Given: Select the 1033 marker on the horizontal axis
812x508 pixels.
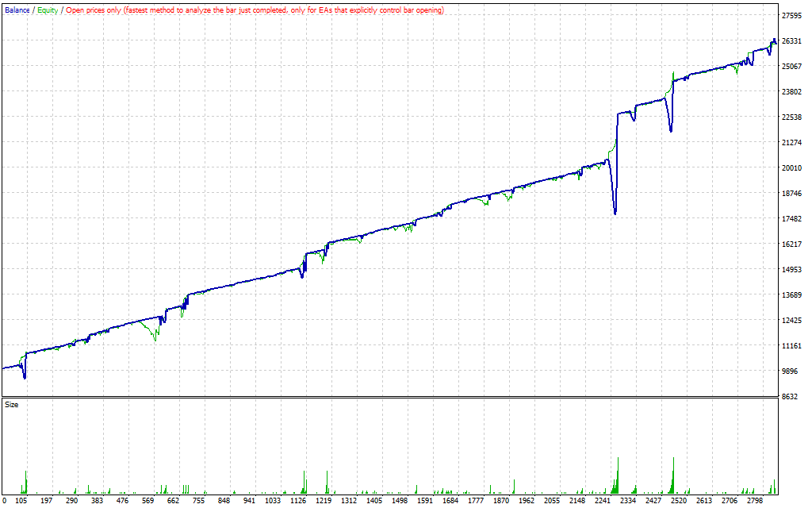Looking at the screenshot, I should click(273, 501).
